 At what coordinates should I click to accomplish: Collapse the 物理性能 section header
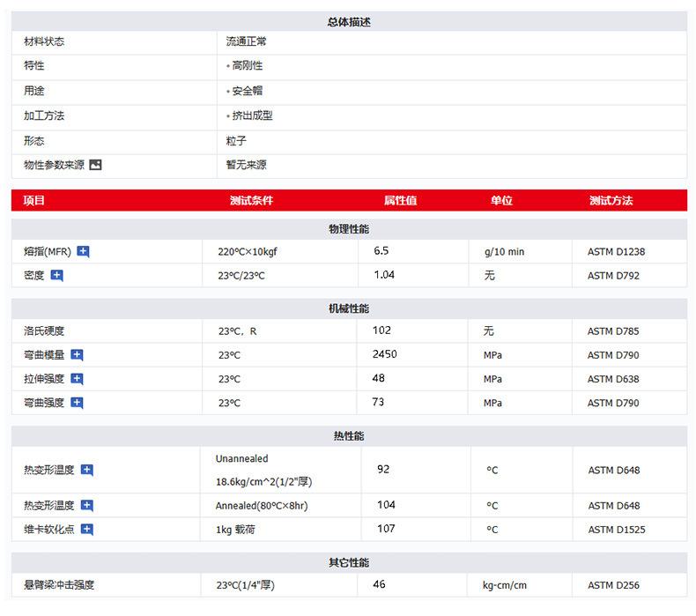point(348,228)
